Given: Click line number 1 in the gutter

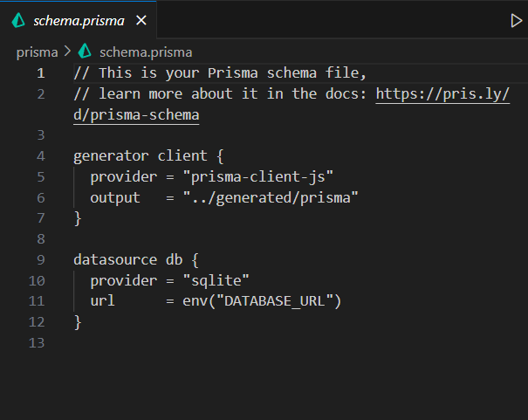Looking at the screenshot, I should [x=41, y=73].
